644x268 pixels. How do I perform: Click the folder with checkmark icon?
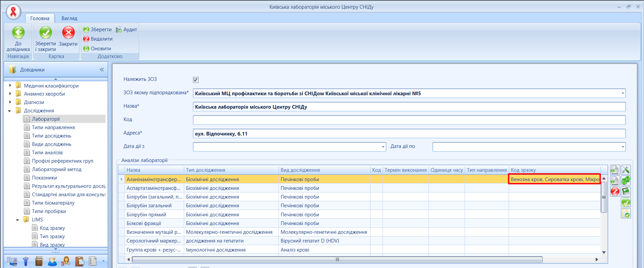click(x=626, y=213)
